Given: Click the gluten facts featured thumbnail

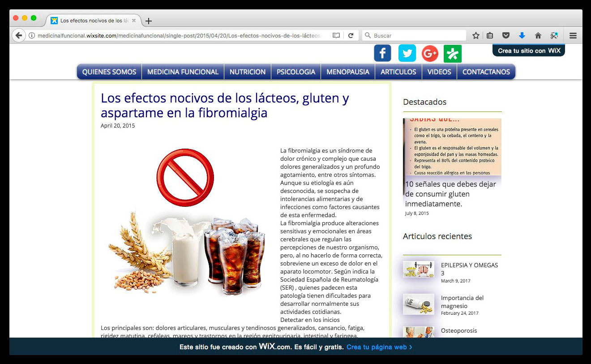Looking at the screenshot, I should point(452,147).
